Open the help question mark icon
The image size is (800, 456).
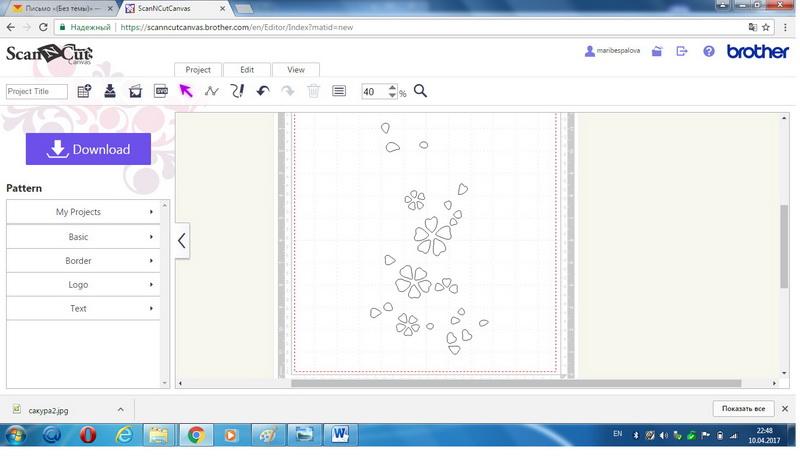(709, 51)
